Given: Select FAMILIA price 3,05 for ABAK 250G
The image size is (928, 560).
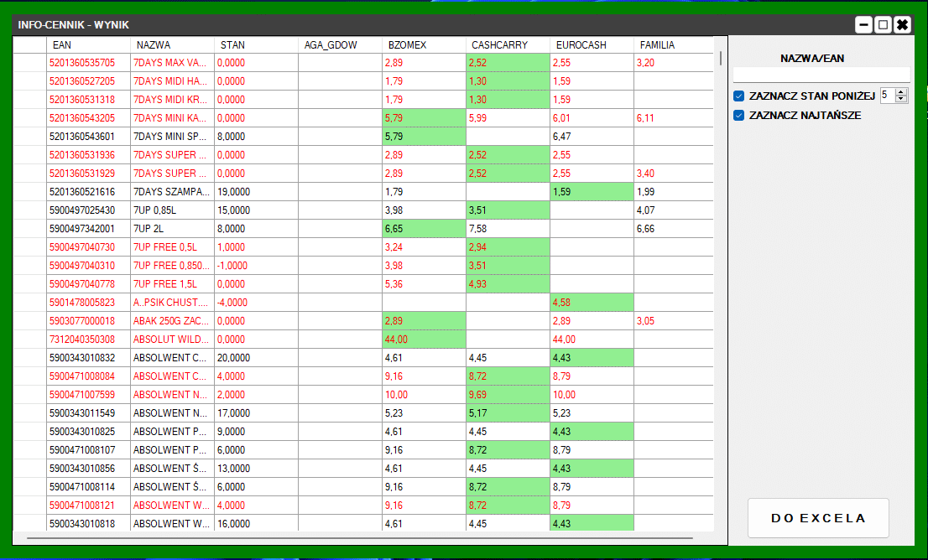Looking at the screenshot, I should coord(674,320).
